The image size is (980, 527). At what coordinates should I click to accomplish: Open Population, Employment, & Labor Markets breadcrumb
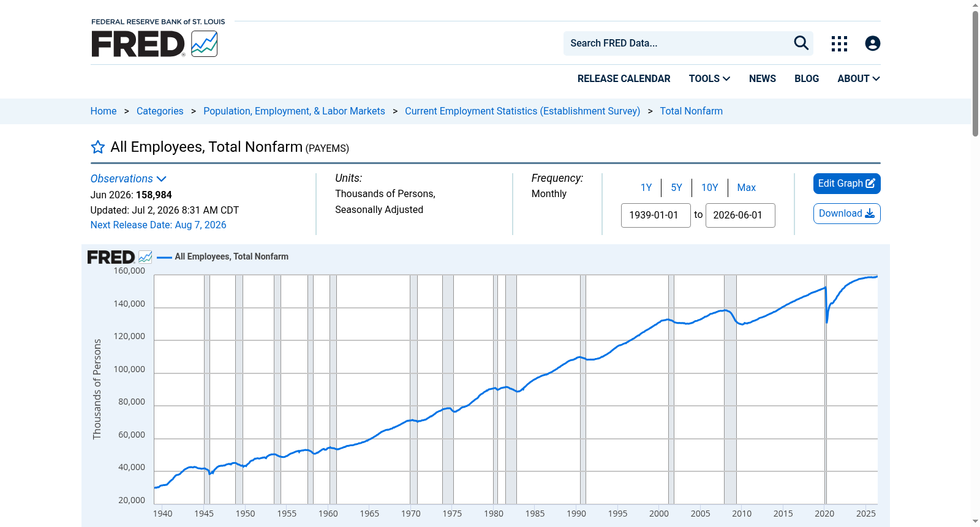click(294, 111)
